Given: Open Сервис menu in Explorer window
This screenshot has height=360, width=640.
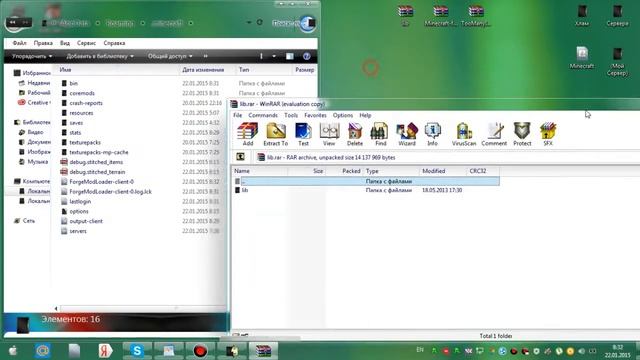Looking at the screenshot, I should (x=86, y=43).
